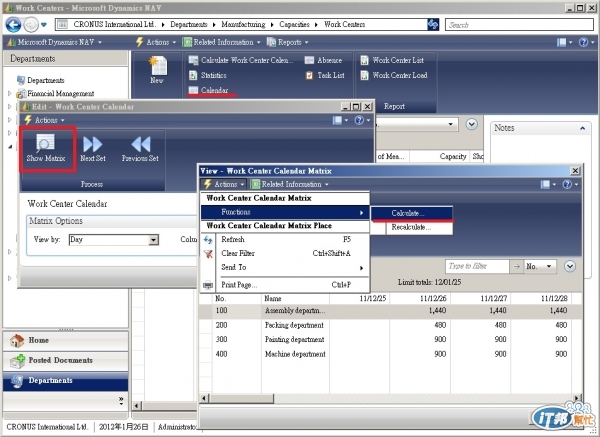Image resolution: width=600 pixels, height=437 pixels.
Task: Open Related Information in Calendar Matrix window
Action: (290, 184)
